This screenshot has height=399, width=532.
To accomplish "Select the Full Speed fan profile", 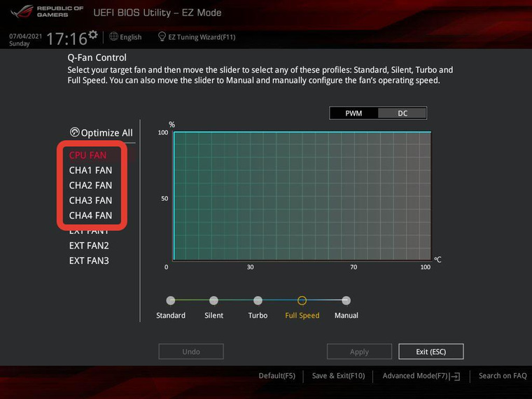I will 302,300.
